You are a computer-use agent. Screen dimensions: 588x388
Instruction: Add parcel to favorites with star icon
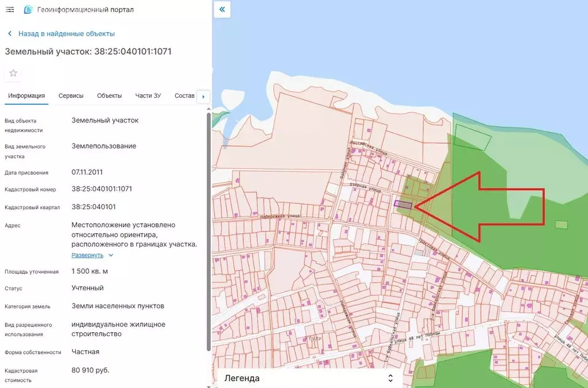(13, 73)
